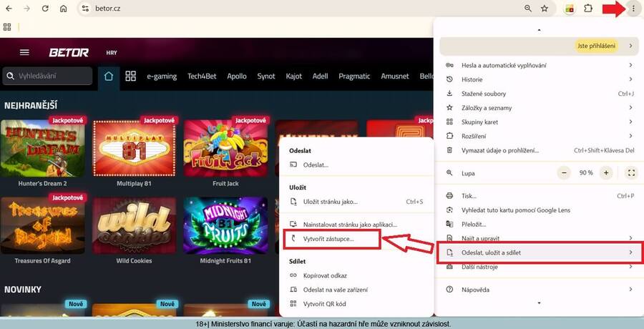Expand Najít a upravit submenu

tap(539, 238)
